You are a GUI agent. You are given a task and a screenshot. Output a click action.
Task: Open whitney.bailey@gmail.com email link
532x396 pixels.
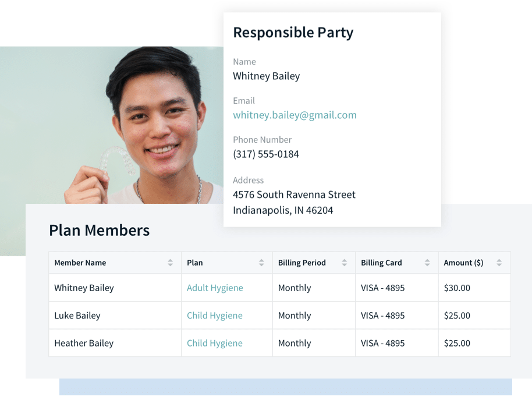[x=295, y=115]
